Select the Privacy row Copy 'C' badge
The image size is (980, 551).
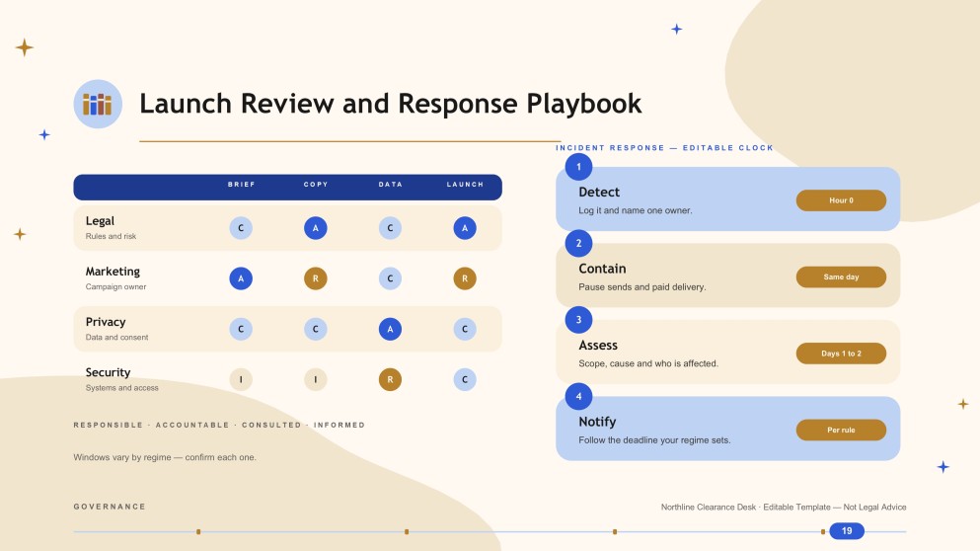coord(316,329)
